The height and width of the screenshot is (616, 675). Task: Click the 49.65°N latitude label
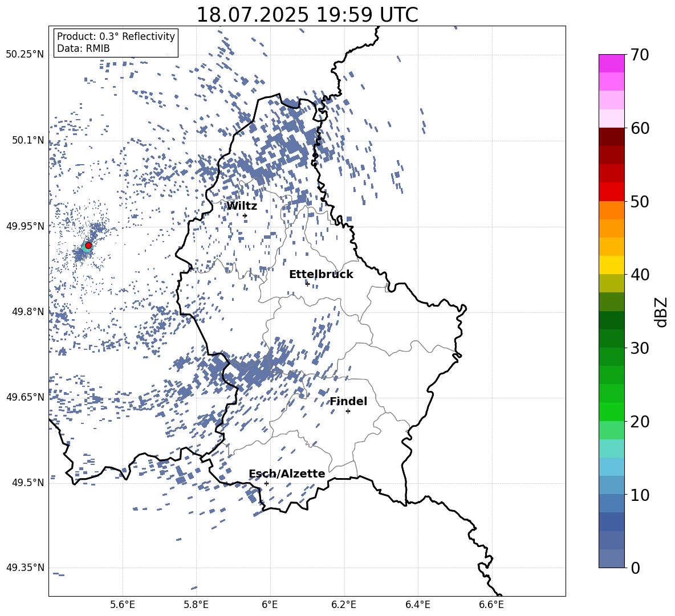coord(25,397)
